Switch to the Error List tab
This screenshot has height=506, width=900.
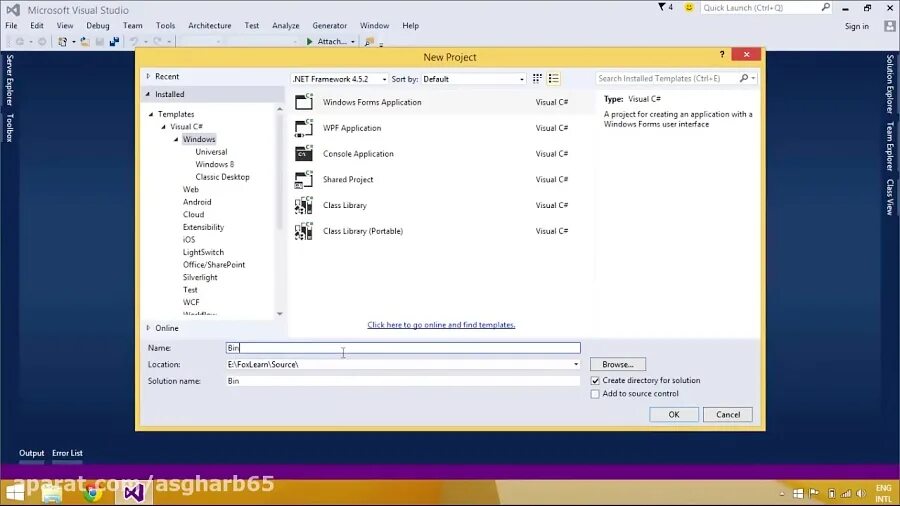point(67,453)
